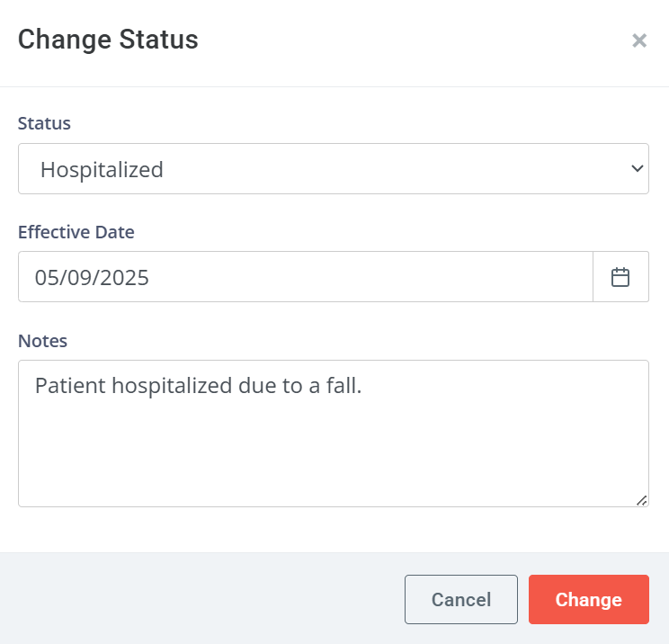Click the Notes textarea resize handle
Image resolution: width=669 pixels, height=644 pixels.
[641, 500]
